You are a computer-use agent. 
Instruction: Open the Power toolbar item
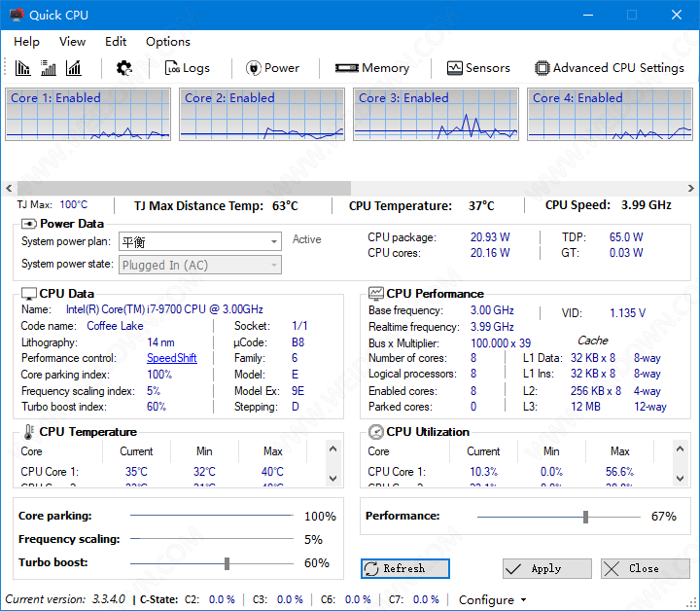[272, 68]
